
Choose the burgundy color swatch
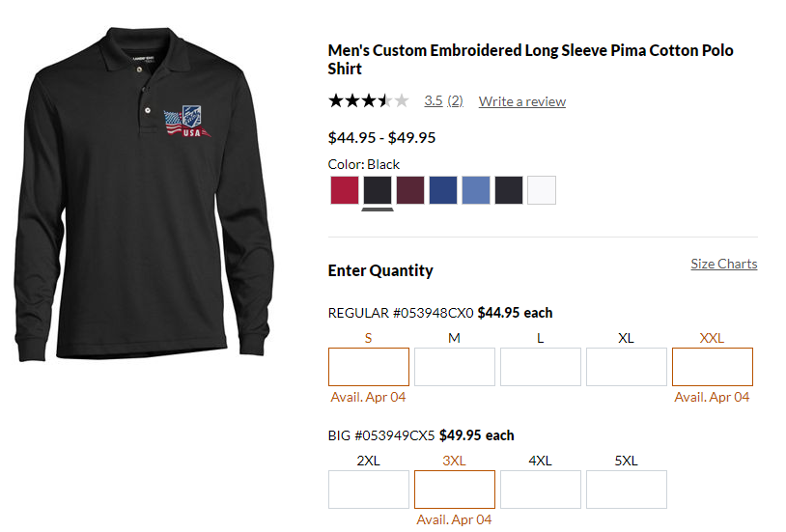(410, 190)
